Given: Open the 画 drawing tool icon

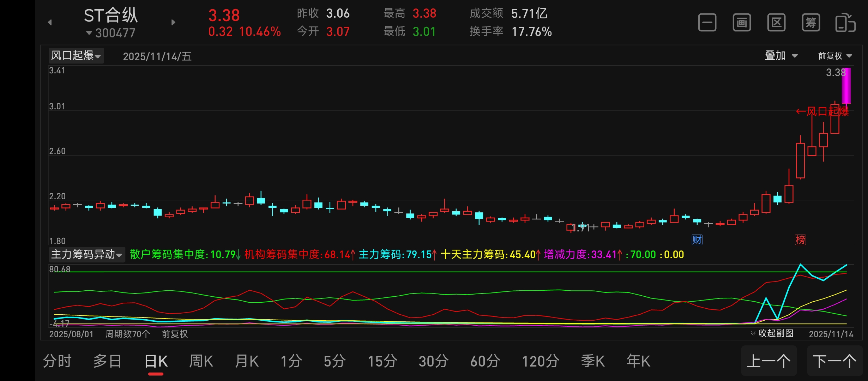Looking at the screenshot, I should (x=742, y=23).
